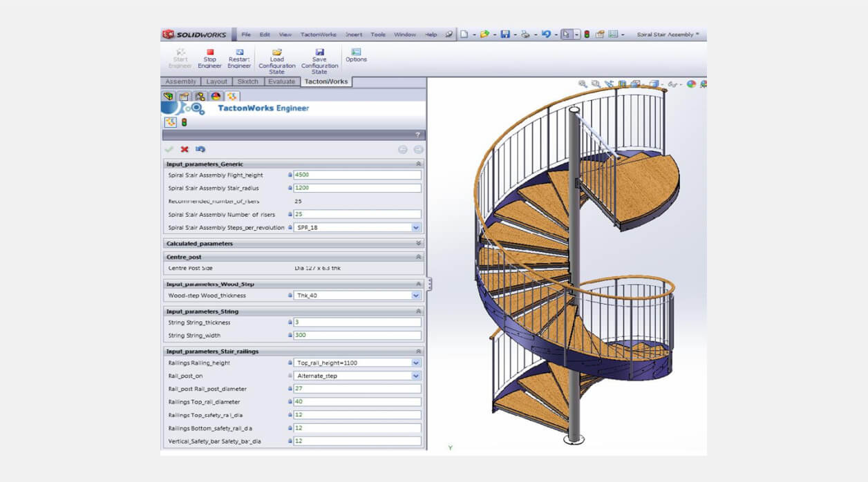Click the Print icon in the toolbar
This screenshot has width=868, height=482.
[525, 34]
